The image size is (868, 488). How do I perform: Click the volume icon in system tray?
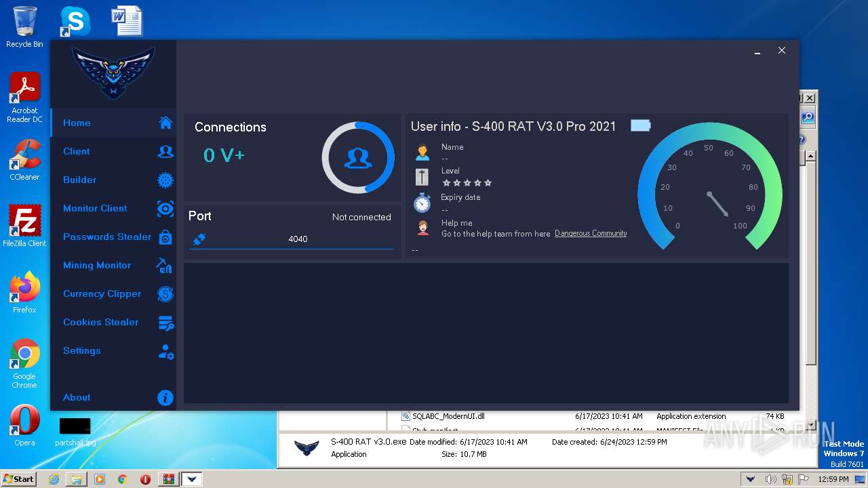(770, 479)
